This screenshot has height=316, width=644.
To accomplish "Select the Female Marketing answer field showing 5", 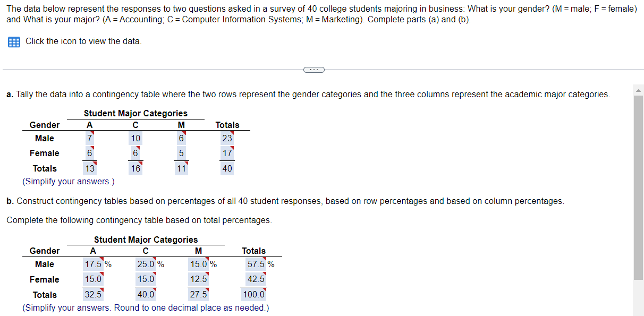I will pos(181,153).
